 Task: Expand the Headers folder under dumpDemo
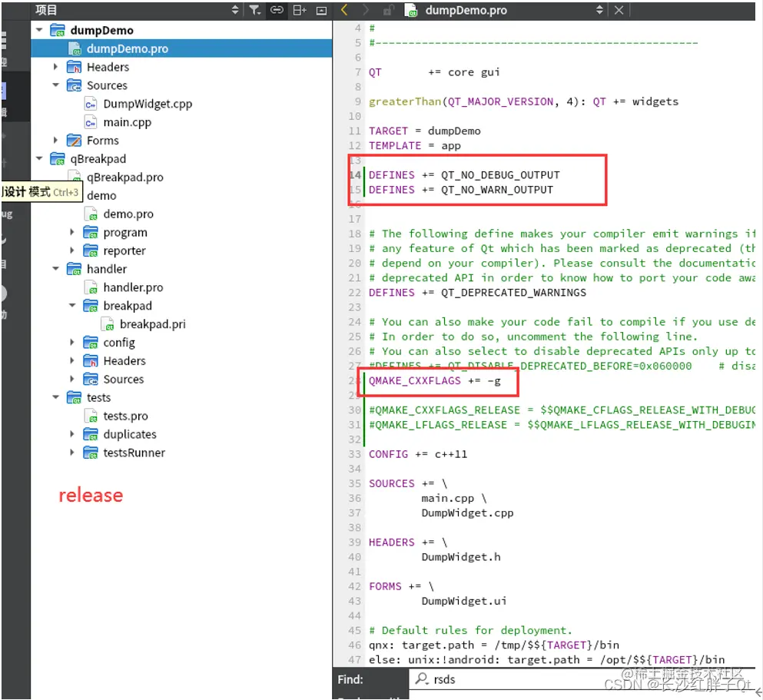(x=56, y=67)
